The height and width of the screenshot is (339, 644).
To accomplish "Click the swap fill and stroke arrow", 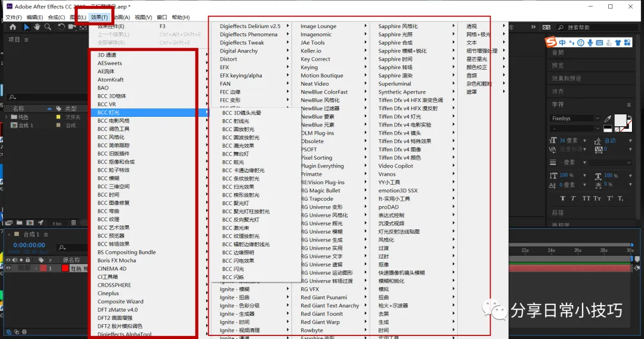I will pos(629,117).
